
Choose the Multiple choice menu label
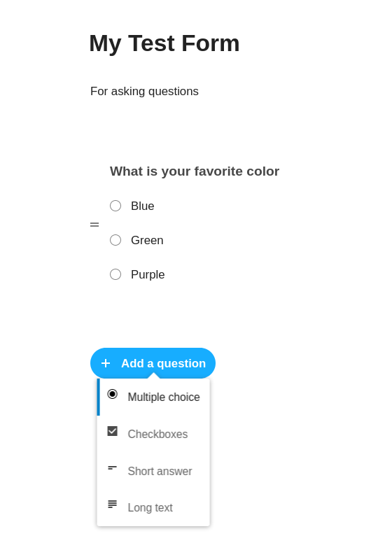164,397
